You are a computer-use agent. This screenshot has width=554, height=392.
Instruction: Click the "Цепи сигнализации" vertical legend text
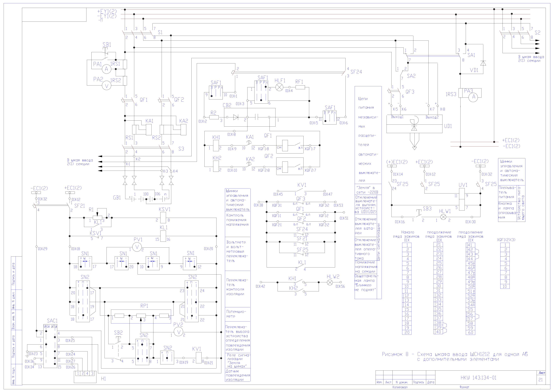click(x=379, y=242)
